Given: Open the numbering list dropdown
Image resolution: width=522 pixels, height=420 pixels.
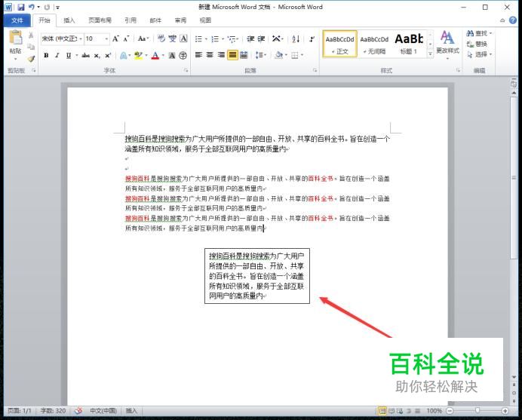Looking at the screenshot, I should [x=223, y=39].
